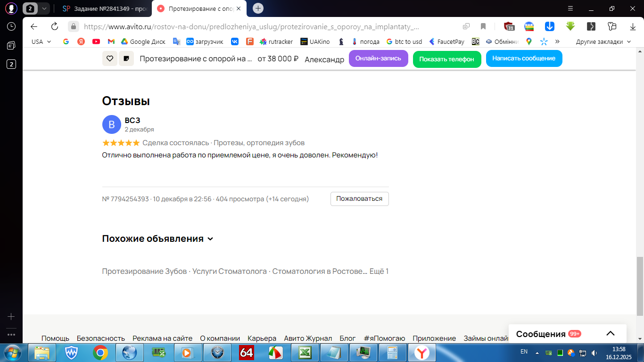Open the reviewer ВСЗ name
The image size is (644, 362).
coord(132,120)
